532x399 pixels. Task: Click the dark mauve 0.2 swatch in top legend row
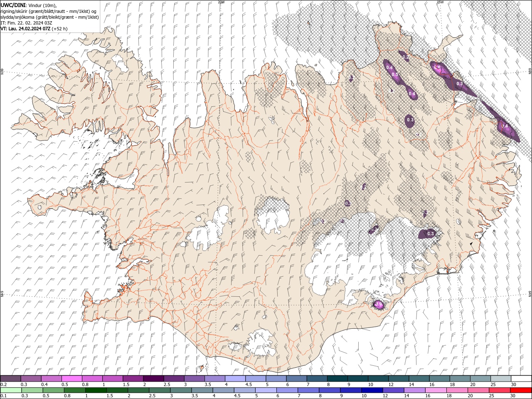tap(10, 379)
